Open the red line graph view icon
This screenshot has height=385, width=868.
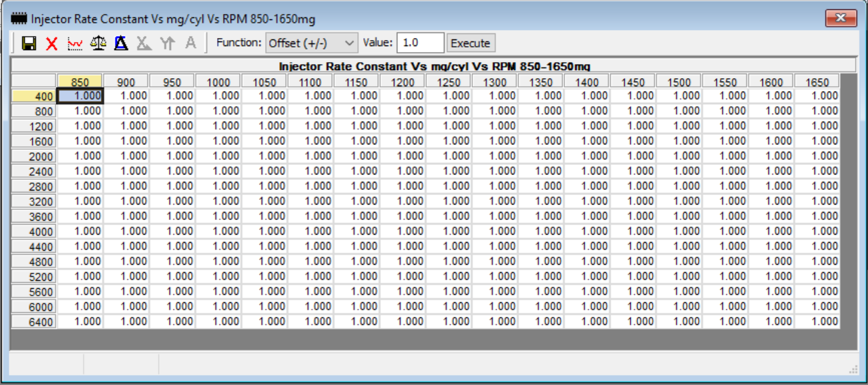click(75, 43)
